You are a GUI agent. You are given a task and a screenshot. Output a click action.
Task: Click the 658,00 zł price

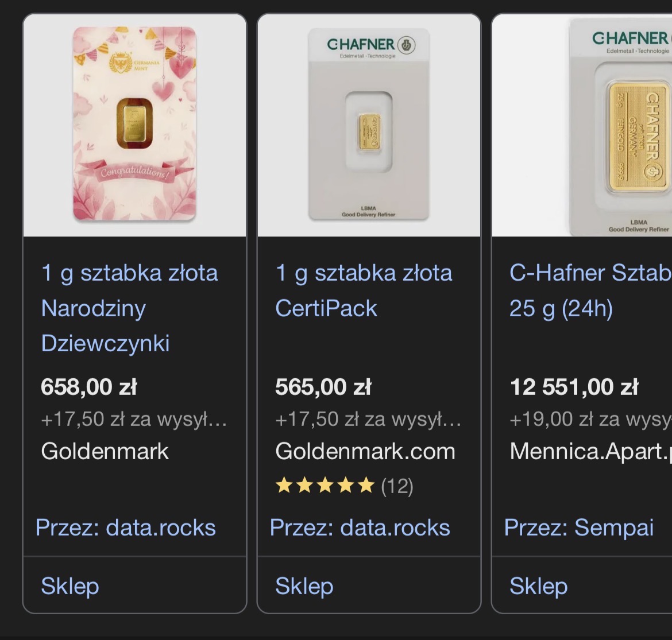click(89, 387)
